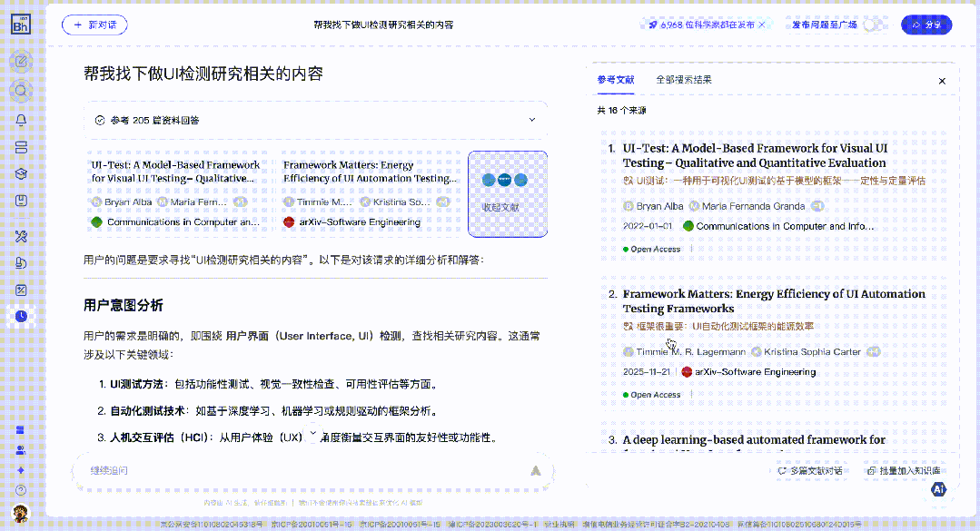Click the graduation cap icon in sidebar
Image resolution: width=980 pixels, height=531 pixels.
[21, 173]
